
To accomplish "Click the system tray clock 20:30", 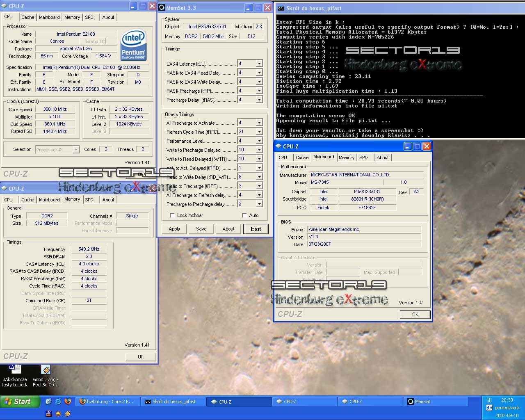I will 507,400.
